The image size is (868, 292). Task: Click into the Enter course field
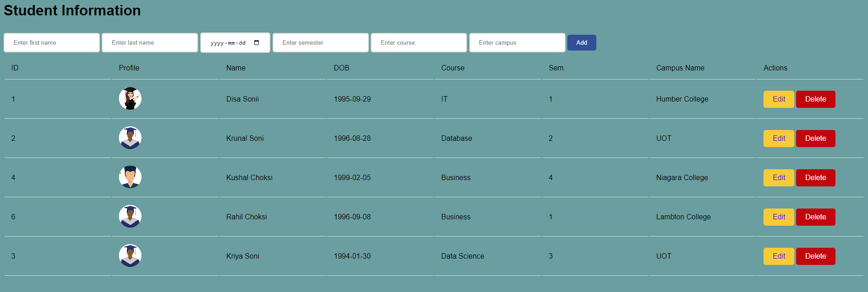click(x=419, y=43)
